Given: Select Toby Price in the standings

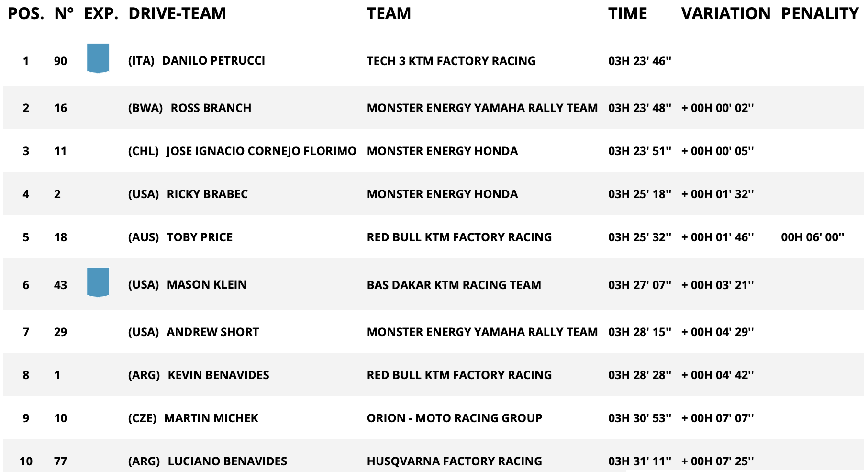Looking at the screenshot, I should (200, 237).
